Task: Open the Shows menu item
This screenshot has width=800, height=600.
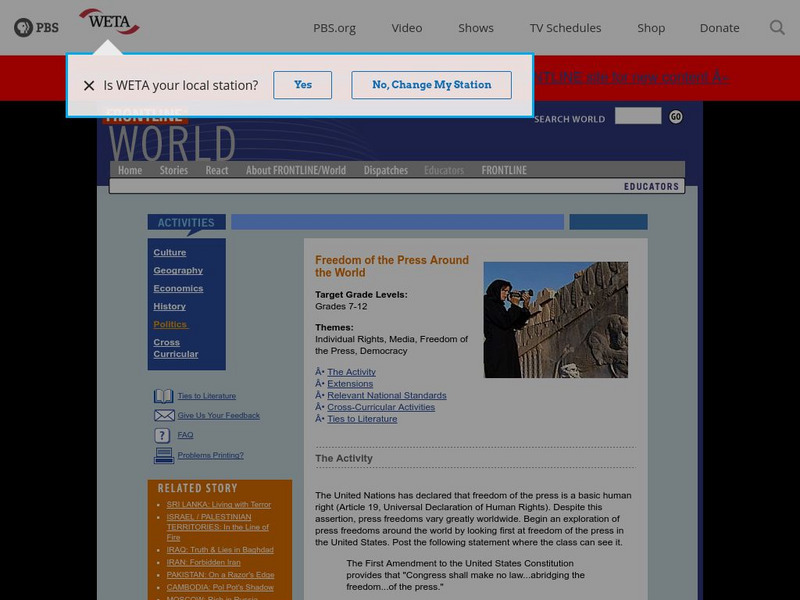Action: 476,28
